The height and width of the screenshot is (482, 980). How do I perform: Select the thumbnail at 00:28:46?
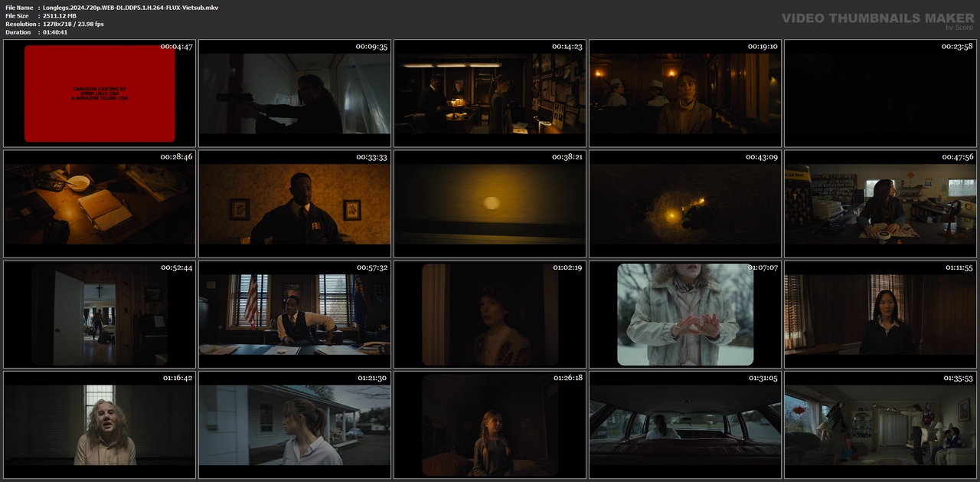100,204
